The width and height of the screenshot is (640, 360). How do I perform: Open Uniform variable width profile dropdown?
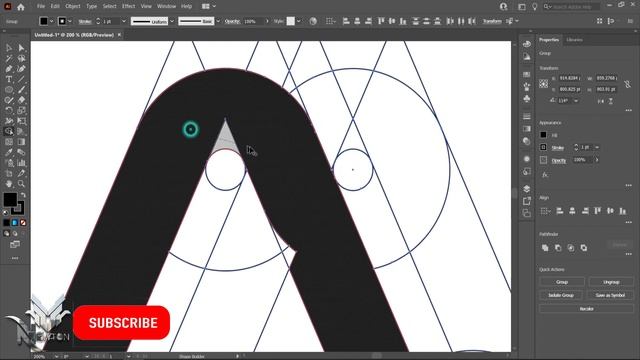172,21
